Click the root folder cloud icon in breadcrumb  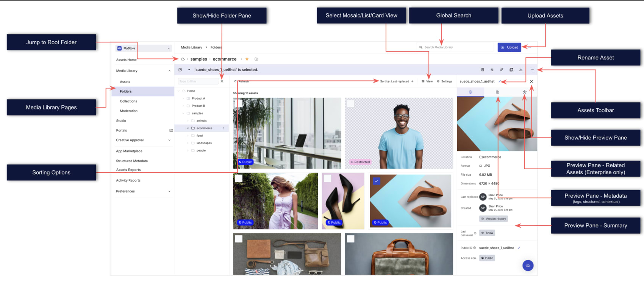[x=183, y=59]
